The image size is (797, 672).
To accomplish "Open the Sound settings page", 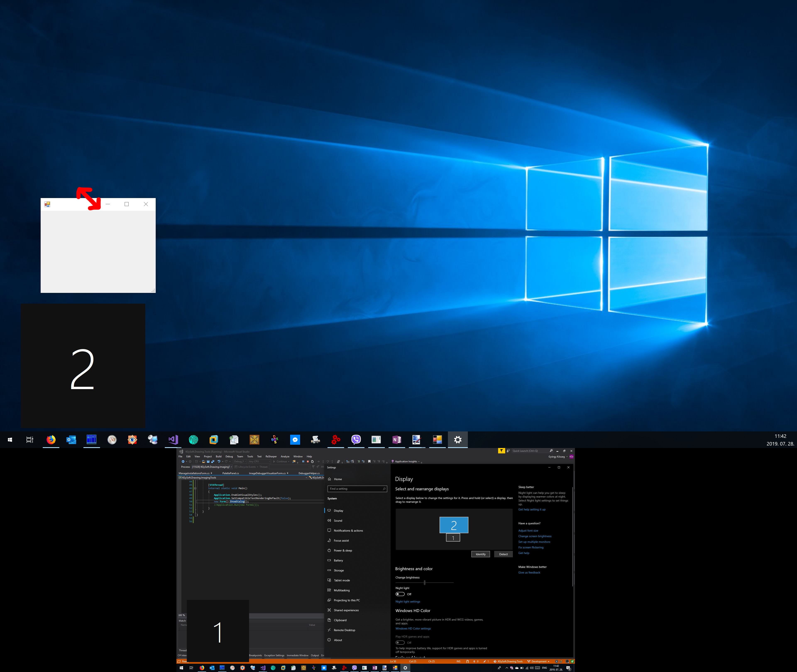I will click(x=338, y=520).
